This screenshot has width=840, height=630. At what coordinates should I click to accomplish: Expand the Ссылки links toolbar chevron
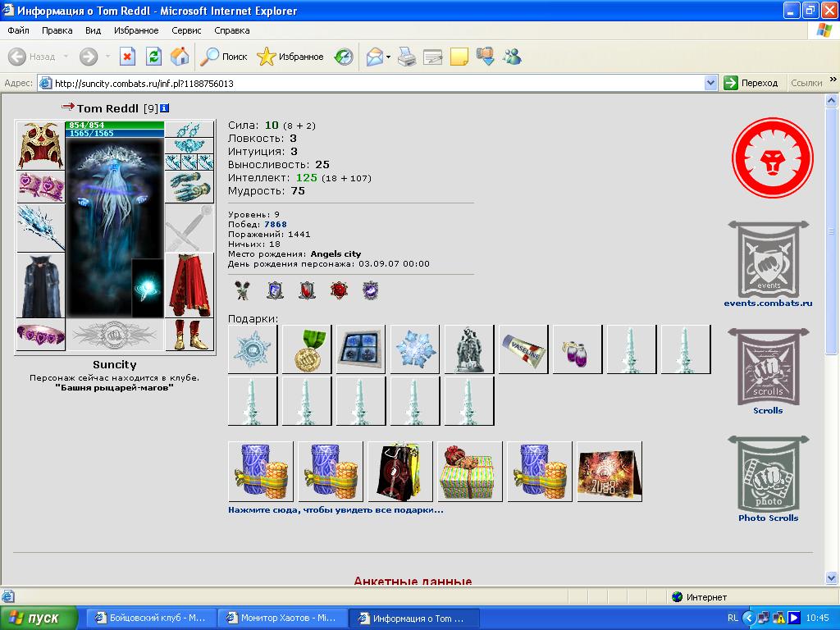coord(833,80)
